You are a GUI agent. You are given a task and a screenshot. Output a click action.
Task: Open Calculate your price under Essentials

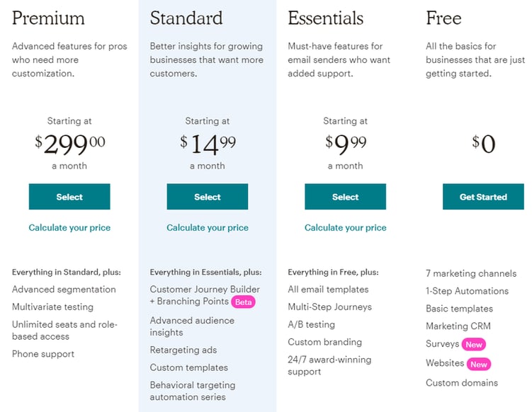coord(346,228)
